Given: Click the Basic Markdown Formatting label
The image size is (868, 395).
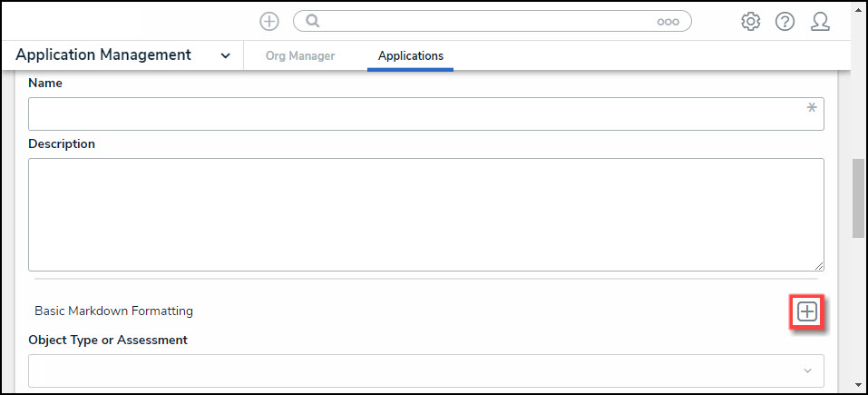Looking at the screenshot, I should point(114,311).
